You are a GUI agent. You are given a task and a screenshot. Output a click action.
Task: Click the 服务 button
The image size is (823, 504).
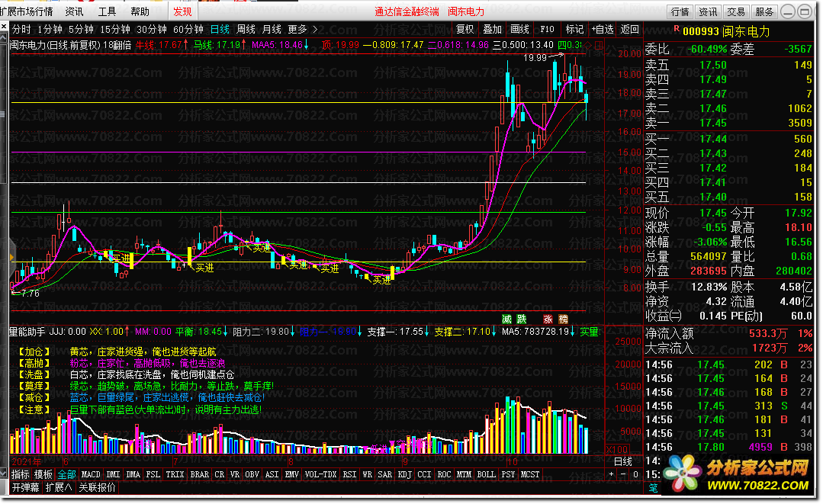pos(764,11)
